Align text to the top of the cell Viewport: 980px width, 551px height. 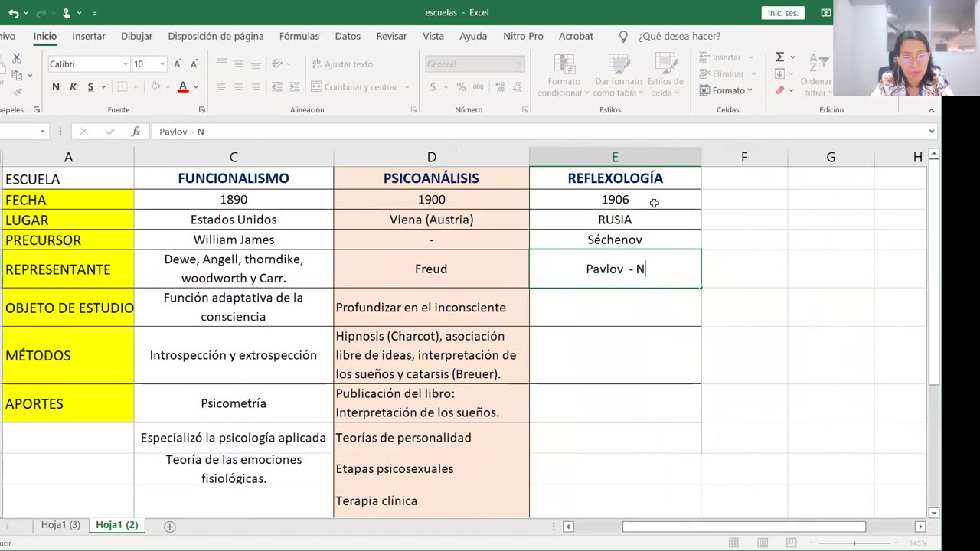(221, 64)
